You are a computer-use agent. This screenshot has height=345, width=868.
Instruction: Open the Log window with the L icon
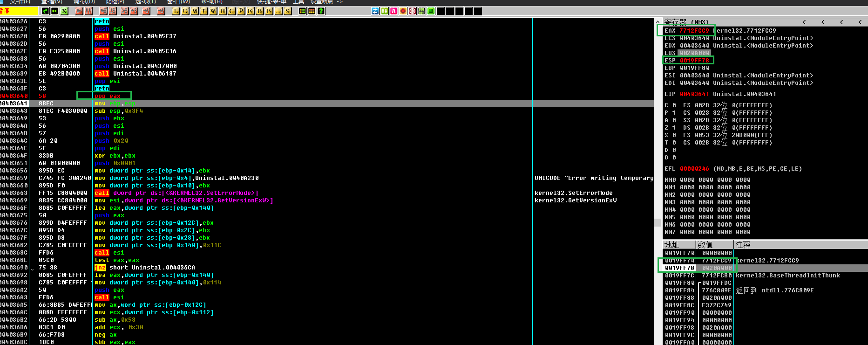pyautogui.click(x=176, y=11)
